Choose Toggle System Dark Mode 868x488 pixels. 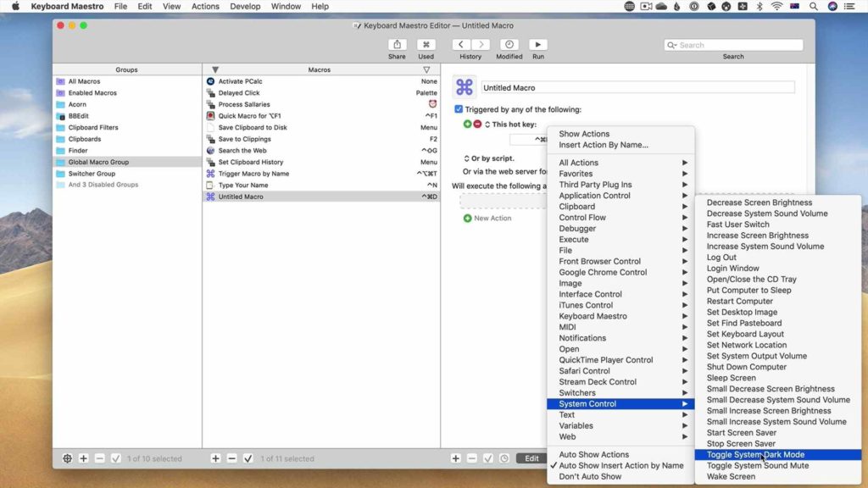pos(778,454)
